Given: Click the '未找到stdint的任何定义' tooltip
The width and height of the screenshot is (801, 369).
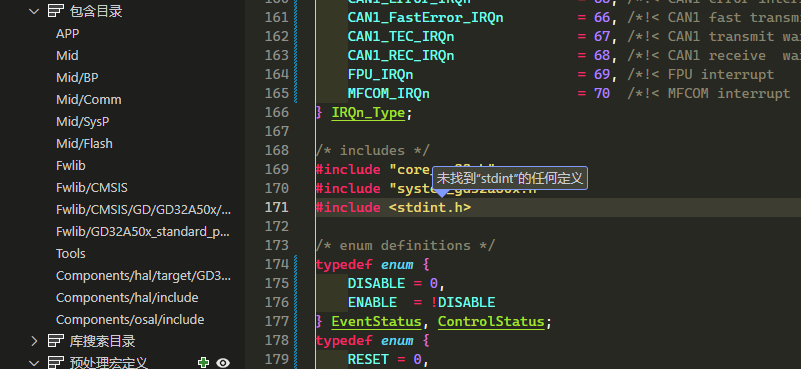Looking at the screenshot, I should pos(510,178).
